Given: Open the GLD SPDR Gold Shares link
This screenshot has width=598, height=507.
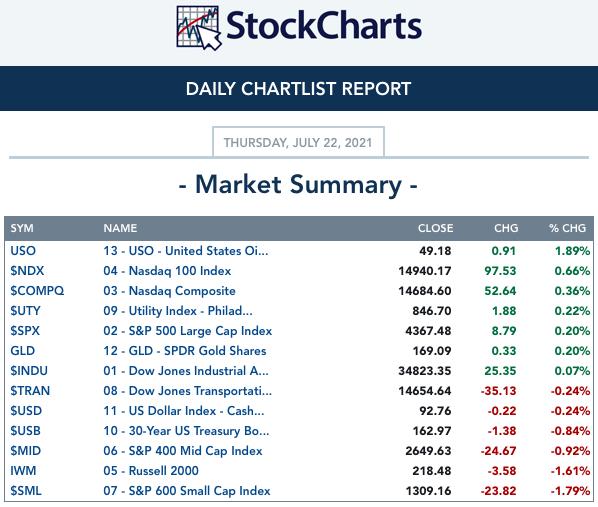Looking at the screenshot, I should [185, 351].
